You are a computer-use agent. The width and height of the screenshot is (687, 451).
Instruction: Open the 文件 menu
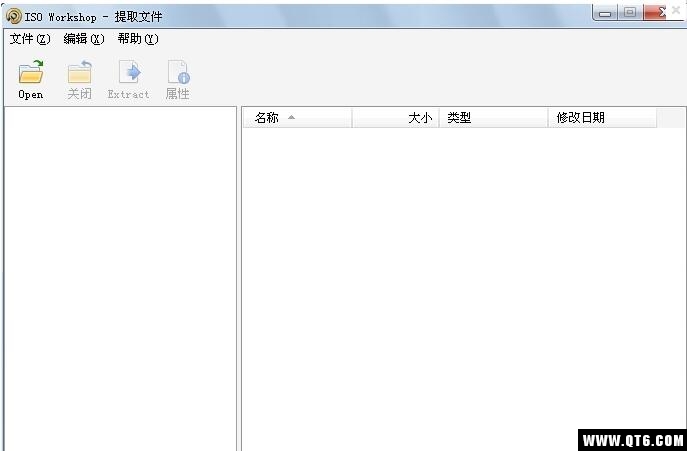pos(30,39)
